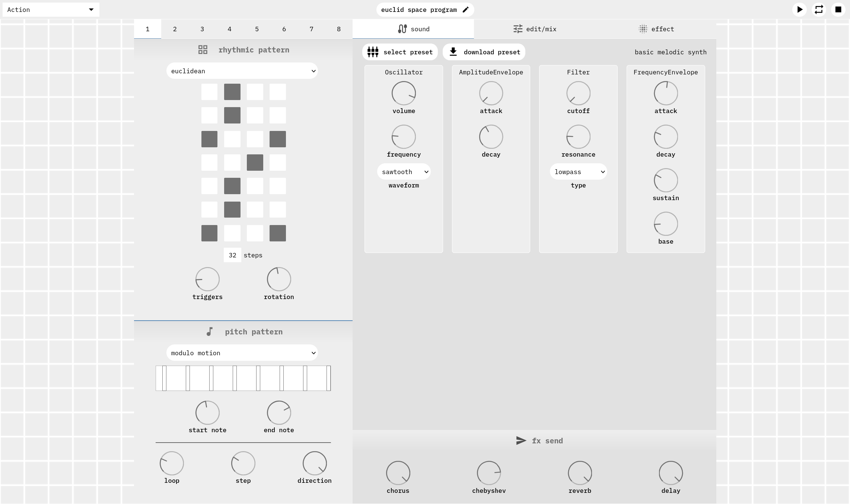Toggle the first step cell in the euclidean grid
Viewport: 850px width, 504px height.
[x=209, y=92]
